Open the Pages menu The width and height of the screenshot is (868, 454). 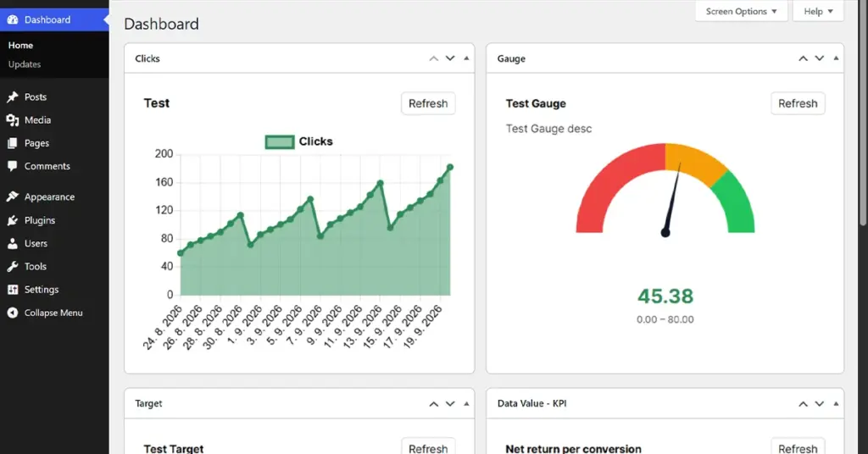coord(54,143)
